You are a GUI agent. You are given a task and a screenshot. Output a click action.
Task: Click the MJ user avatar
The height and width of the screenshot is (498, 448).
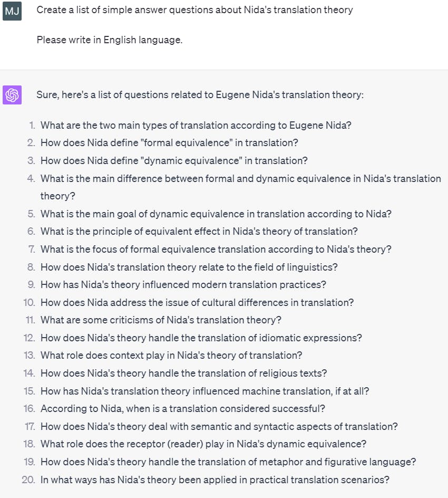click(12, 11)
